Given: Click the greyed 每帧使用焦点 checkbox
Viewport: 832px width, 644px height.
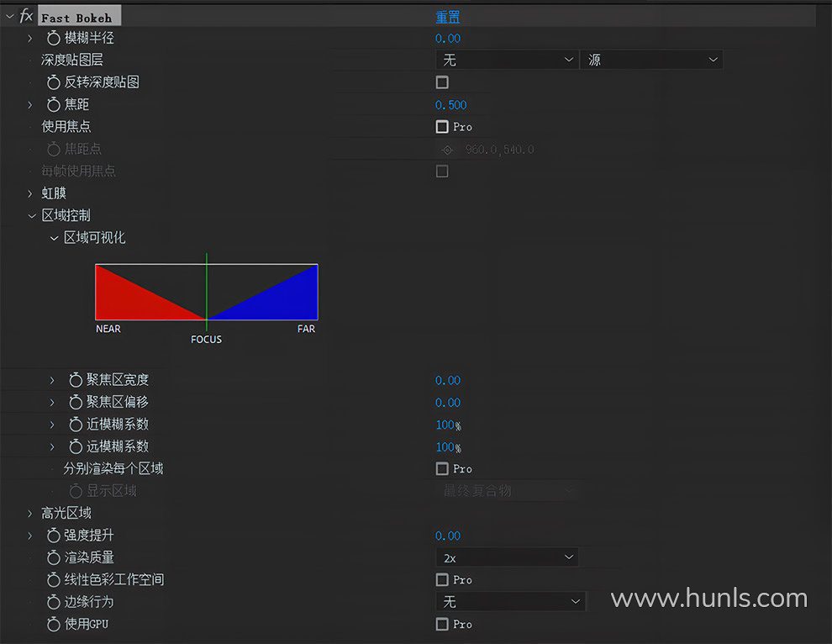Looking at the screenshot, I should coord(442,171).
